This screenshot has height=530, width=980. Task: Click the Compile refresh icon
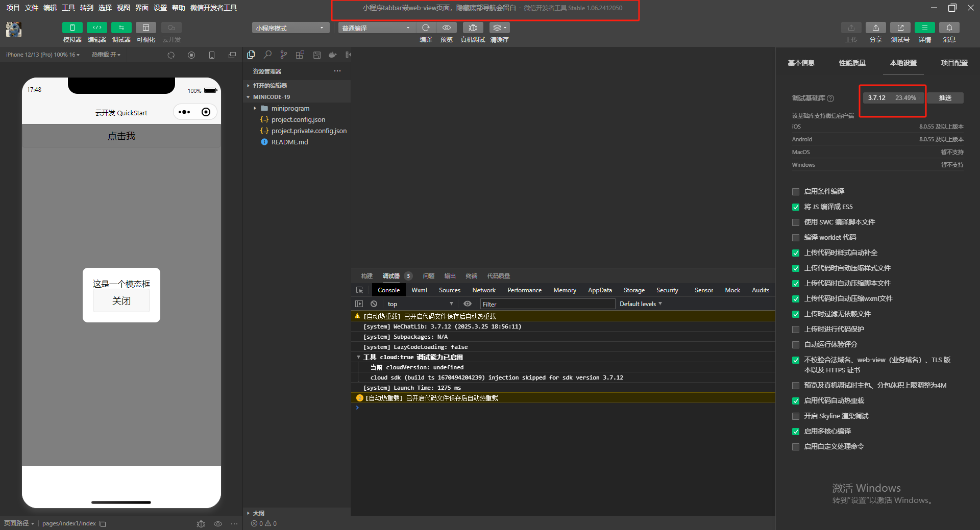[x=426, y=28]
